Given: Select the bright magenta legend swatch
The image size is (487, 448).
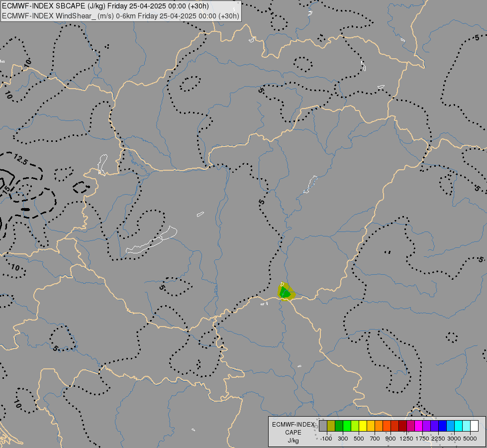Looking at the screenshot, I should tap(419, 426).
